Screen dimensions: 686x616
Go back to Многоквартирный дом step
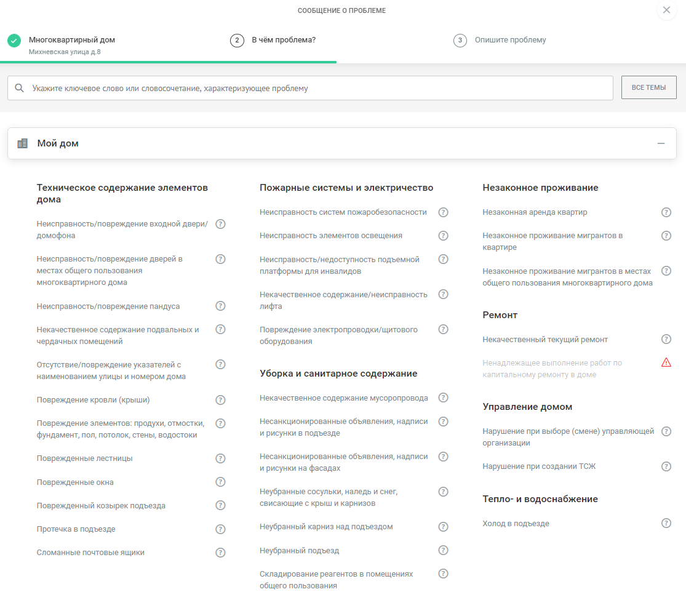tap(71, 40)
